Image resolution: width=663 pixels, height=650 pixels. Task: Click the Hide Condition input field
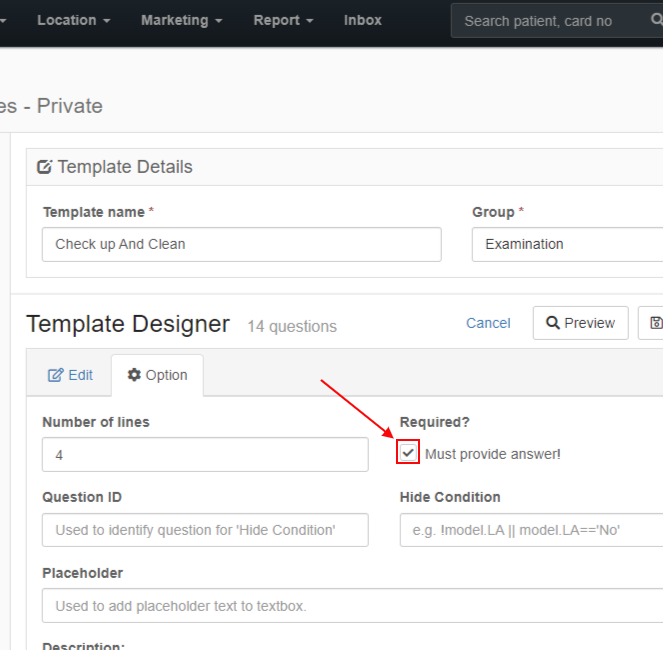(531, 530)
